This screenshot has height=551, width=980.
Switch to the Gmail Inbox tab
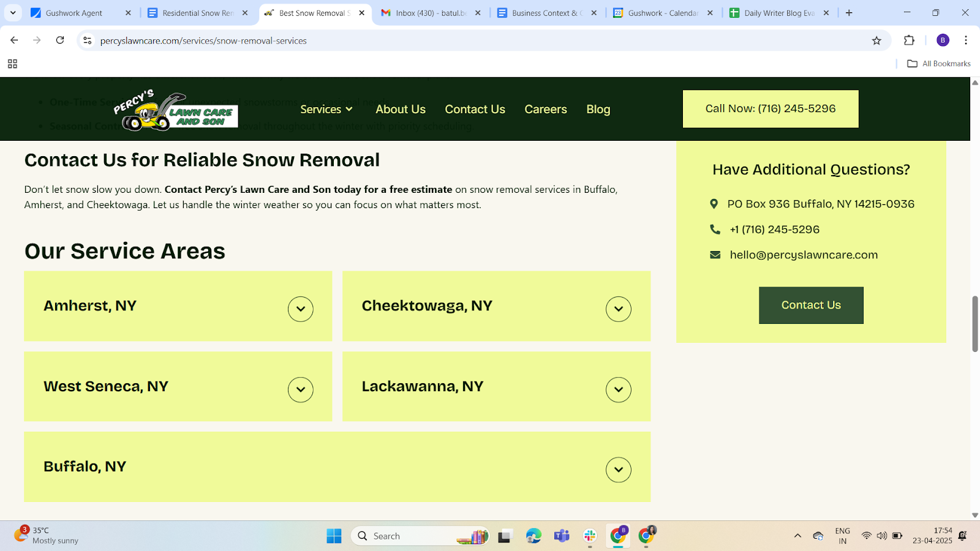431,13
